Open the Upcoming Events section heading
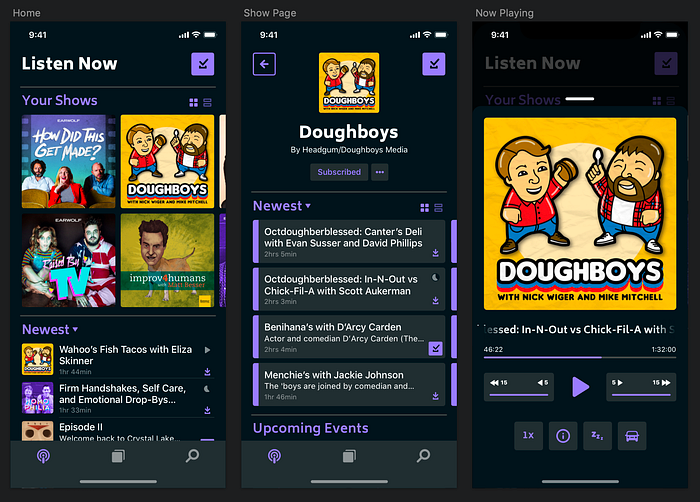 click(311, 428)
